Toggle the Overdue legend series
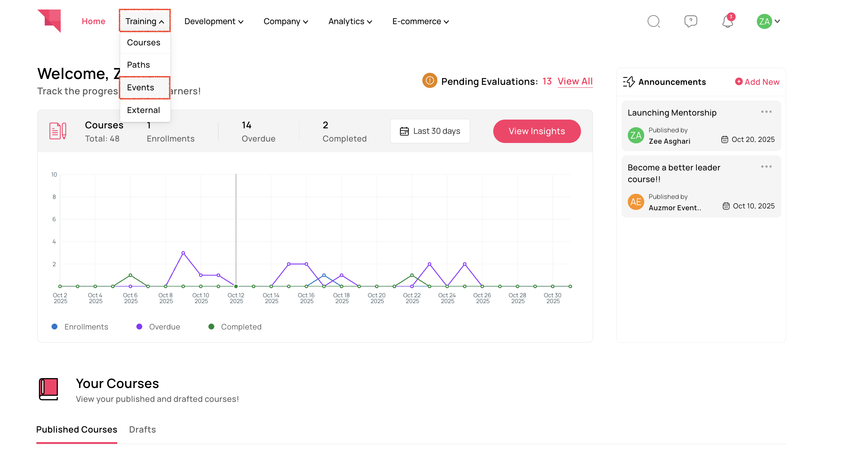The width and height of the screenshot is (868, 460). coord(158,327)
